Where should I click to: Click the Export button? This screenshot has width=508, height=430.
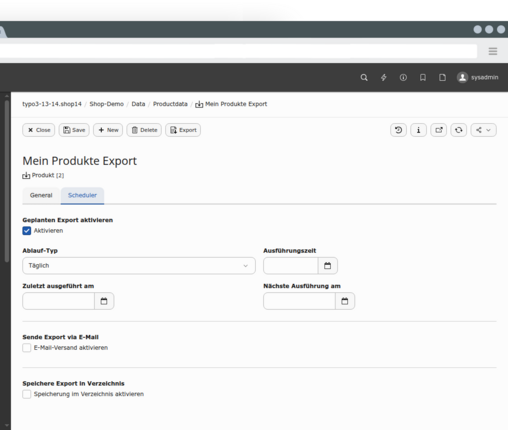[183, 130]
